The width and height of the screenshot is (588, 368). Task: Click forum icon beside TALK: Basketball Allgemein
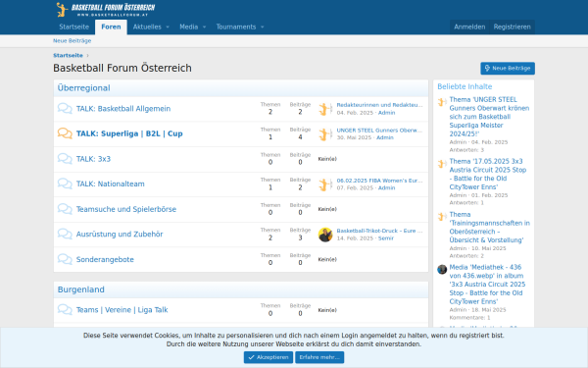point(65,109)
